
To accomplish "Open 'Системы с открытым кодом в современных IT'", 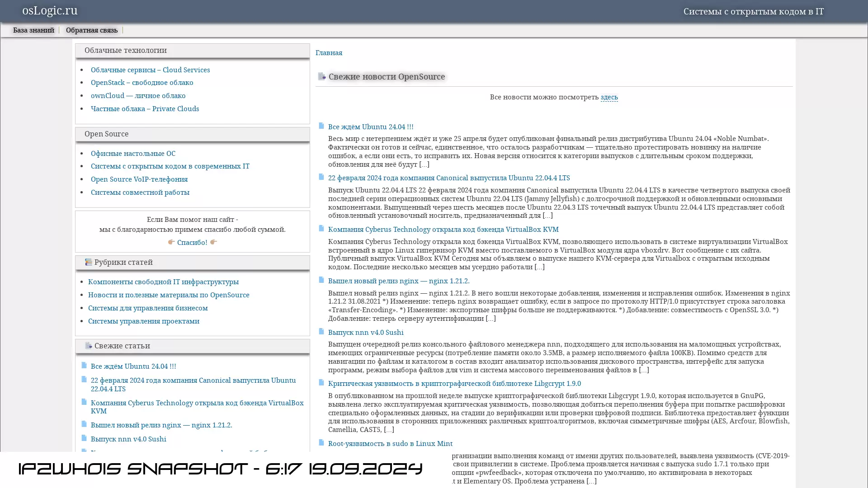I will tap(170, 166).
